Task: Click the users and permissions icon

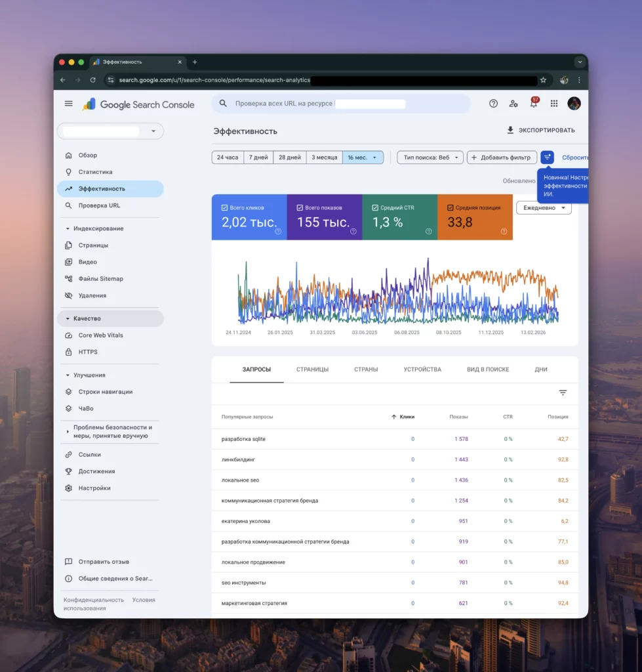Action: [x=513, y=104]
